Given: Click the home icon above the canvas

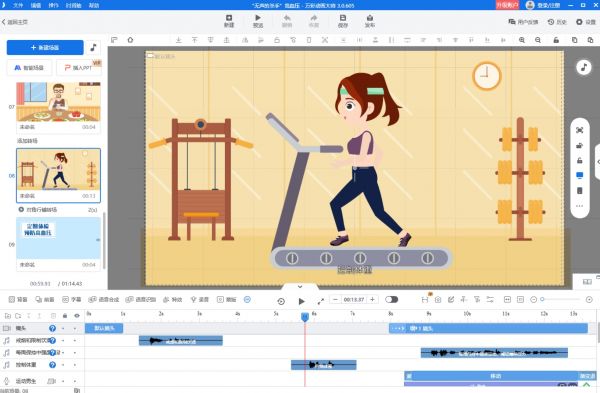Looking at the screenshot, I should pyautogui.click(x=130, y=40).
